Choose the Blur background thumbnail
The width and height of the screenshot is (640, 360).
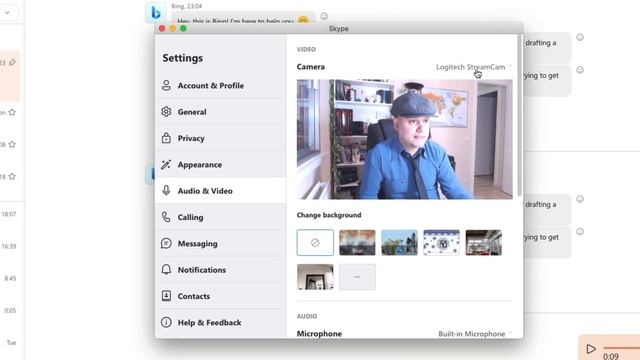click(357, 242)
